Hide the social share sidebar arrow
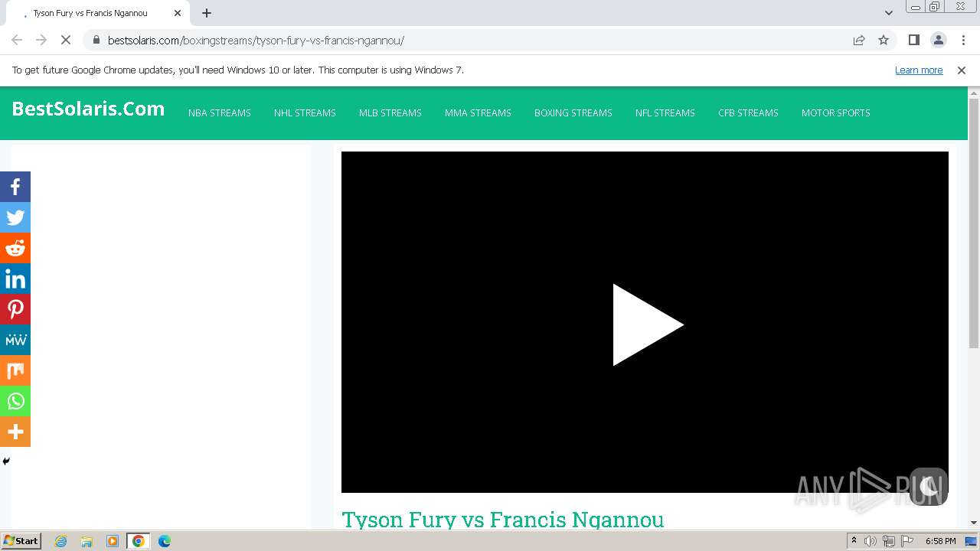 [6, 461]
